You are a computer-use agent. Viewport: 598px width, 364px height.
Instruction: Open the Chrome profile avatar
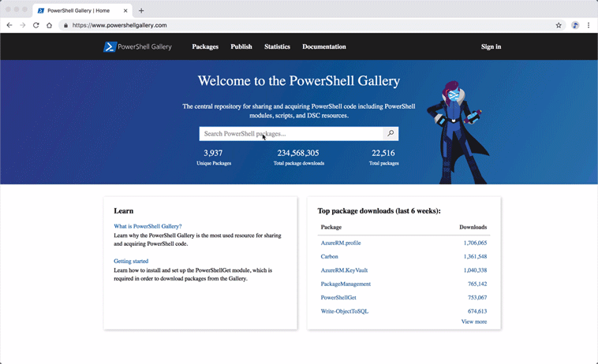(575, 25)
